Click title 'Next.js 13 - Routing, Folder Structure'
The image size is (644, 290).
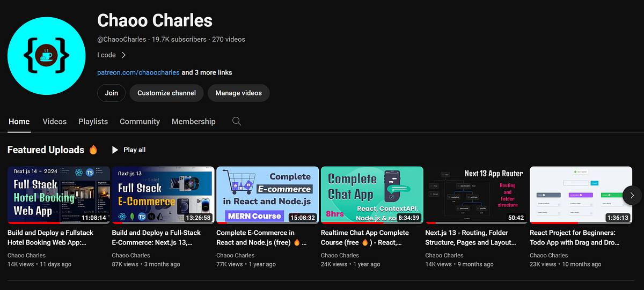click(471, 237)
